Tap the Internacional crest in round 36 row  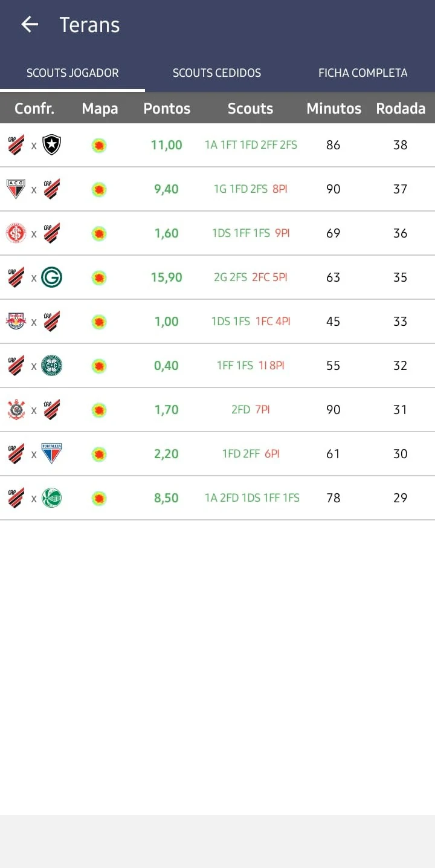pyautogui.click(x=16, y=233)
